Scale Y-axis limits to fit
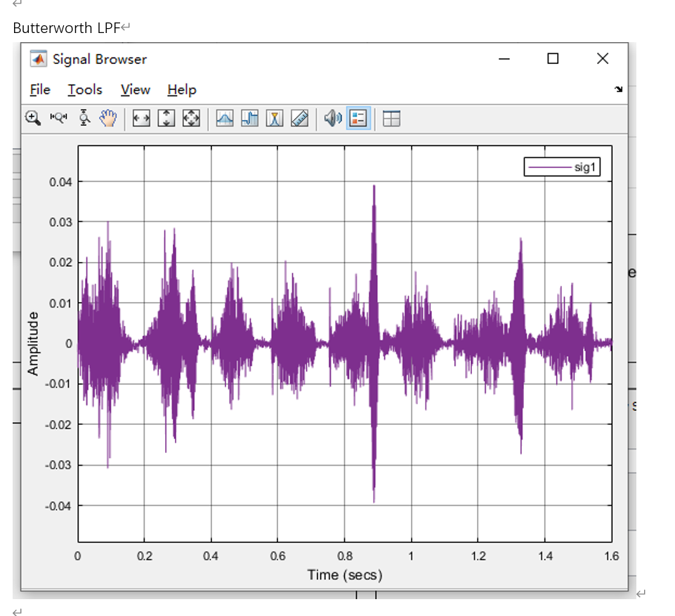 (166, 118)
